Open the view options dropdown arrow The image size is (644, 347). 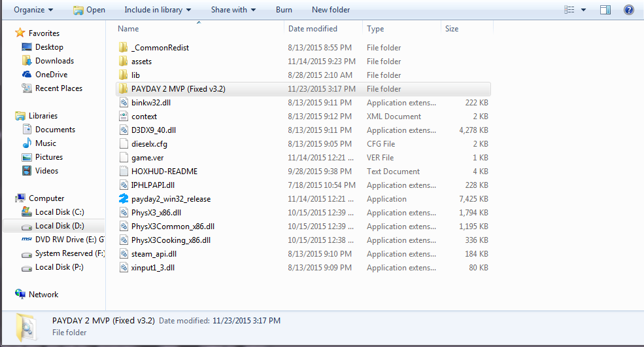coord(583,10)
